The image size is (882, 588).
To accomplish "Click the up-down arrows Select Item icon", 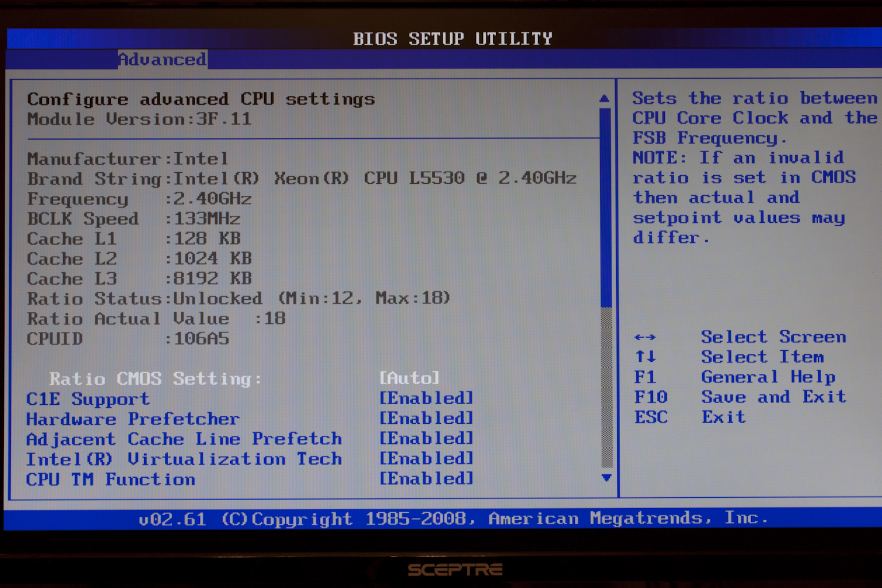I will (645, 357).
